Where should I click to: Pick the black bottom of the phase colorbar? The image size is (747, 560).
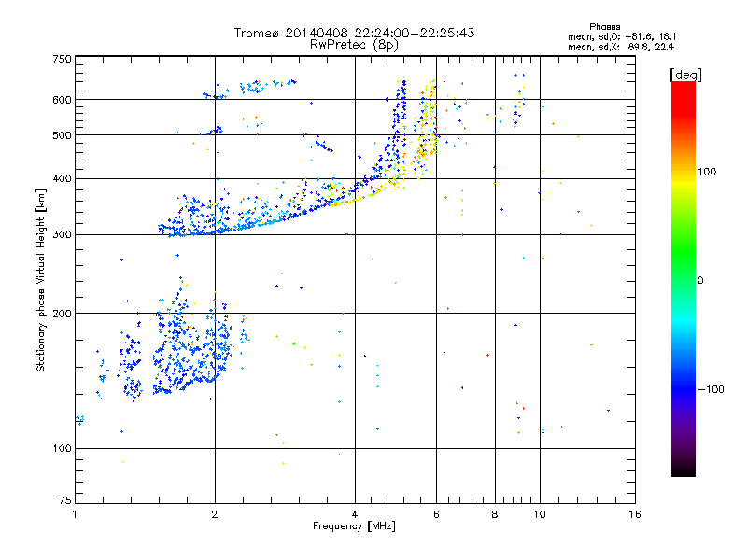point(684,469)
